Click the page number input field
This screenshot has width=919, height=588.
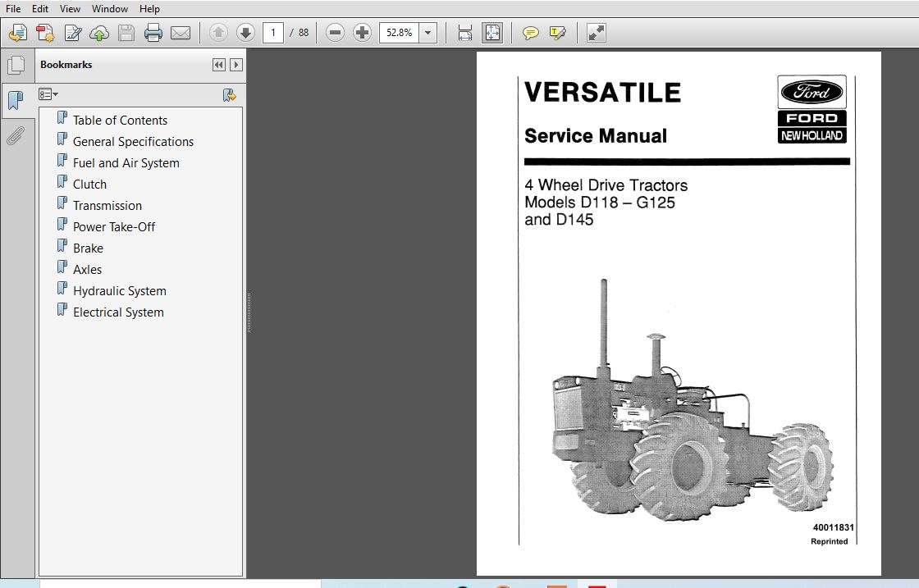pyautogui.click(x=273, y=33)
